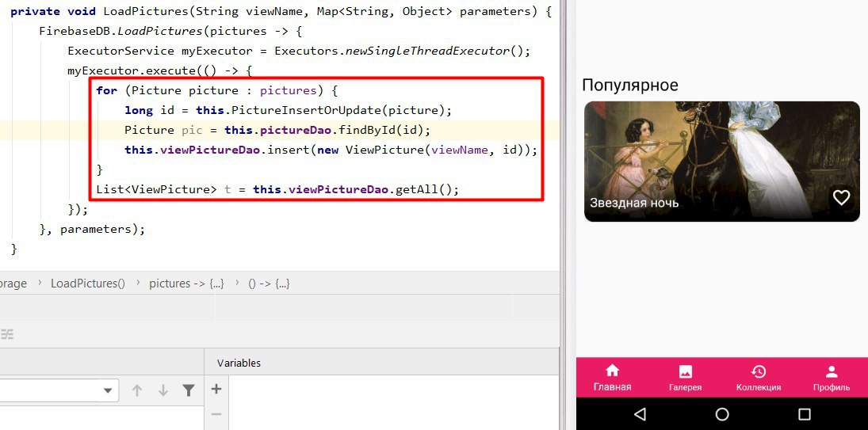Tap the Android back triangle button
Image resolution: width=868 pixels, height=430 pixels.
(640, 414)
